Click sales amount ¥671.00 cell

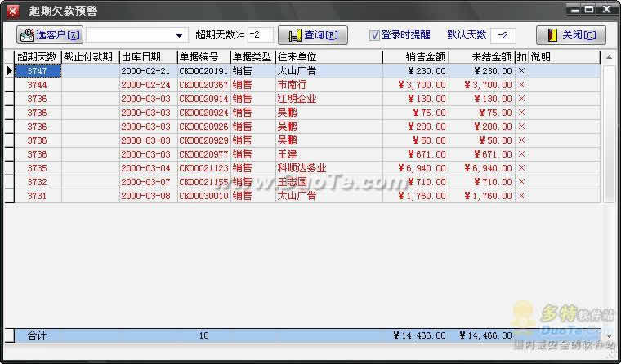point(416,154)
